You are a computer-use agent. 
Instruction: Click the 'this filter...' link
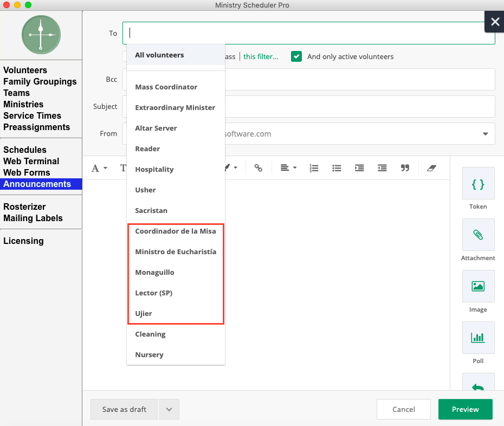261,56
